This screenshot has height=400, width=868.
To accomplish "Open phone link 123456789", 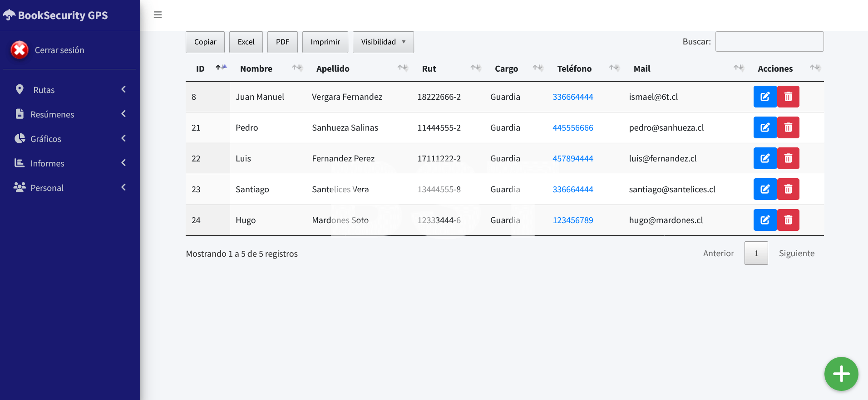I will (573, 220).
